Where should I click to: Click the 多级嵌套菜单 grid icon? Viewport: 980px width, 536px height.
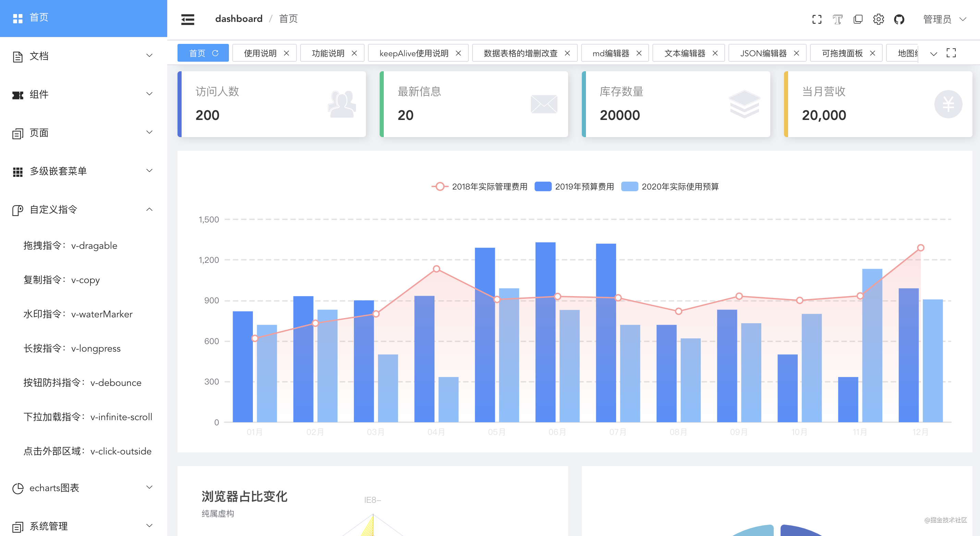[17, 171]
